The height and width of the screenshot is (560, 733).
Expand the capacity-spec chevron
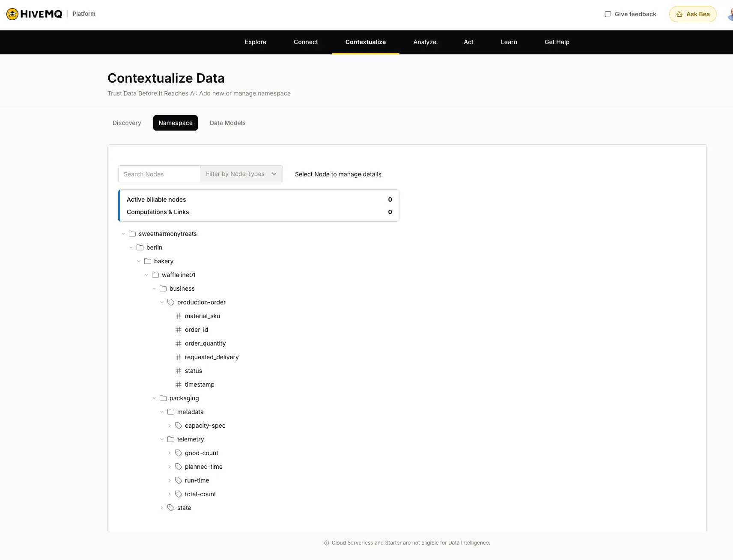pos(170,426)
